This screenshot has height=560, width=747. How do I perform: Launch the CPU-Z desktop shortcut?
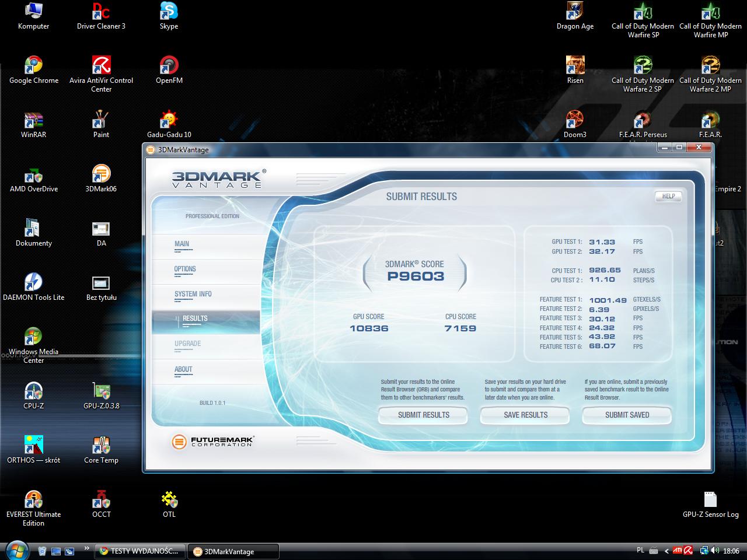click(x=33, y=396)
